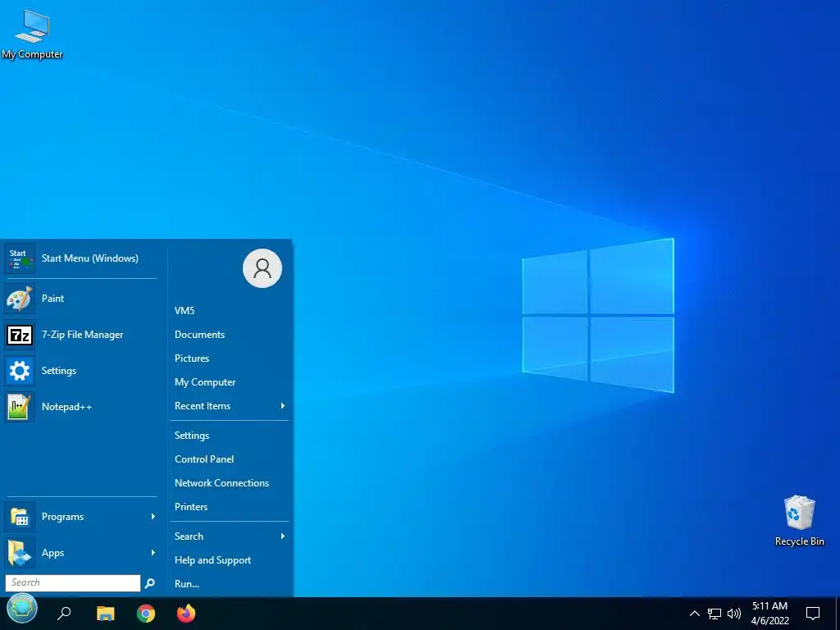840x630 pixels.
Task: Launch Google Chrome from the taskbar
Action: [x=146, y=613]
